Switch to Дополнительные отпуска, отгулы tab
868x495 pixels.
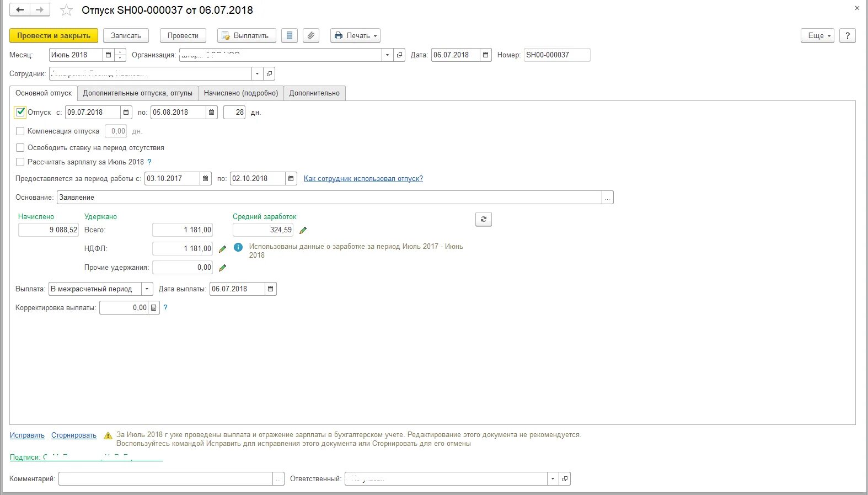click(138, 93)
